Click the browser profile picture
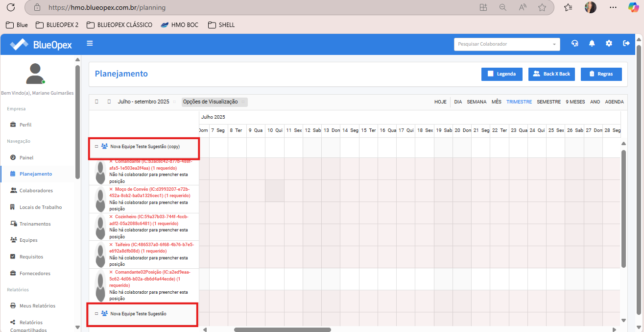644x332 pixels. (x=591, y=7)
